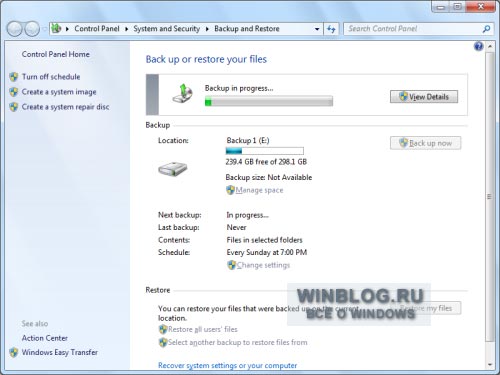Click the Backup 1 (E:) disk usage bar
This screenshot has width=500, height=375.
265,151
